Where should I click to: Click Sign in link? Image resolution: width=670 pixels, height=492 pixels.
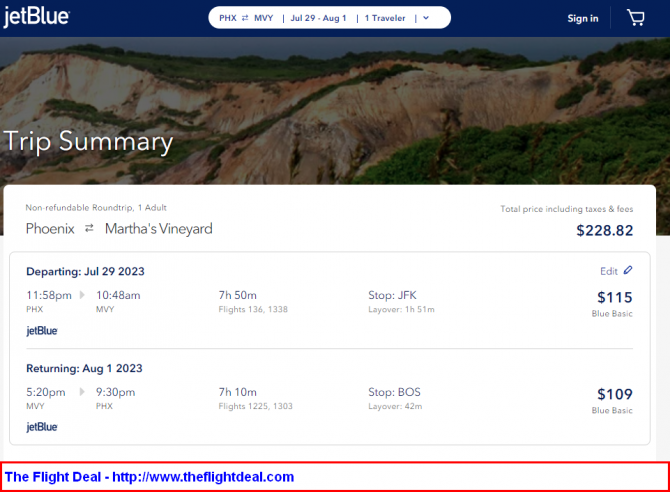point(583,18)
